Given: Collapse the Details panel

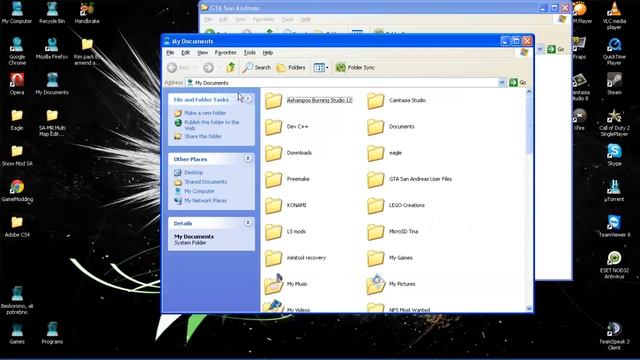Looking at the screenshot, I should [x=248, y=223].
